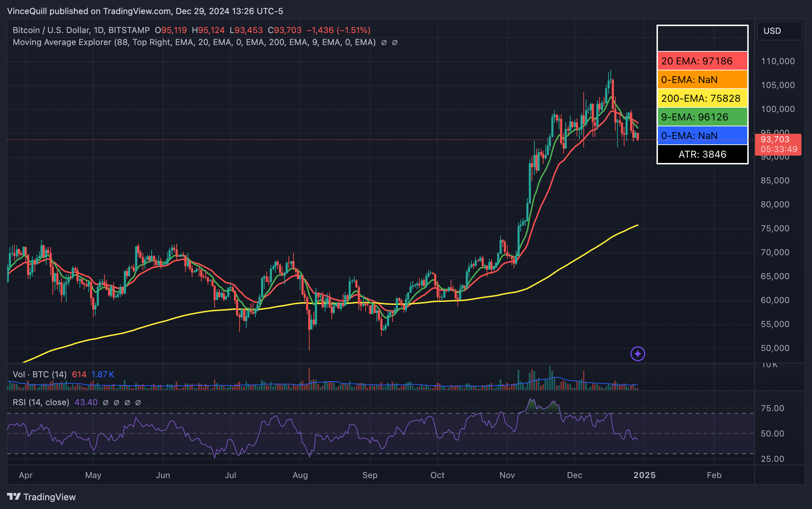Open the 1D timeframe in the chart title
812x509 pixels.
[x=100, y=30]
